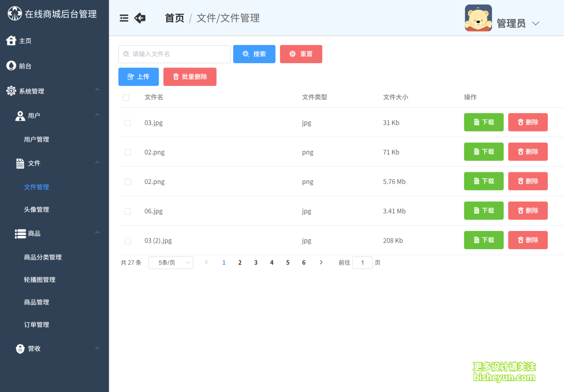The width and height of the screenshot is (564, 392).
Task: Download the 03 (2).jpg file
Action: [484, 240]
